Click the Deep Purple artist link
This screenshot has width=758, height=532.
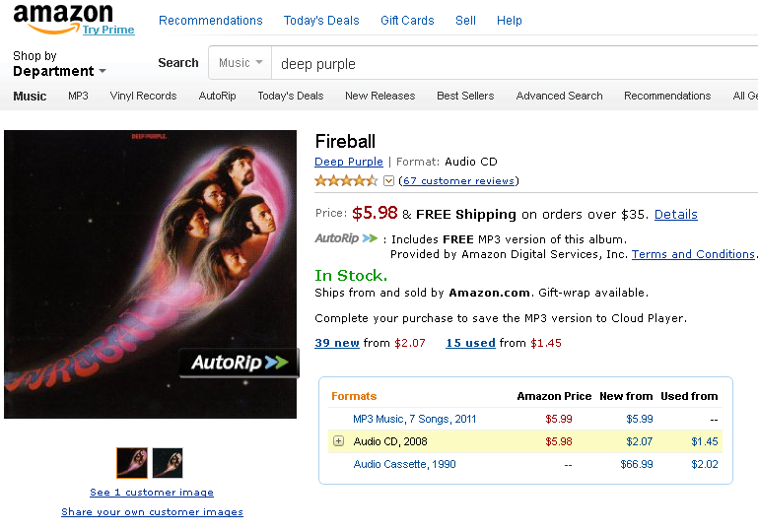pyautogui.click(x=349, y=162)
